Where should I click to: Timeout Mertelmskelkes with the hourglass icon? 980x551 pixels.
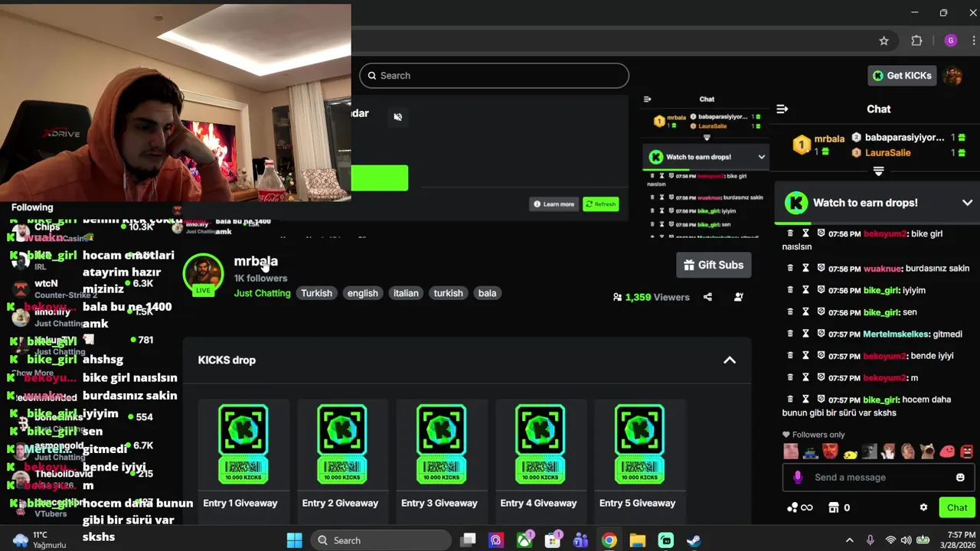click(x=805, y=334)
